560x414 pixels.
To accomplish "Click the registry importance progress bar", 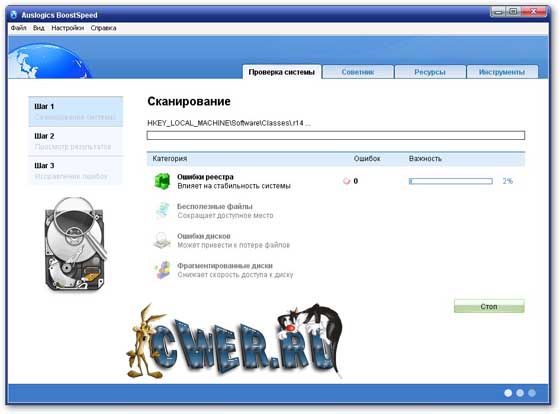I will 451,181.
